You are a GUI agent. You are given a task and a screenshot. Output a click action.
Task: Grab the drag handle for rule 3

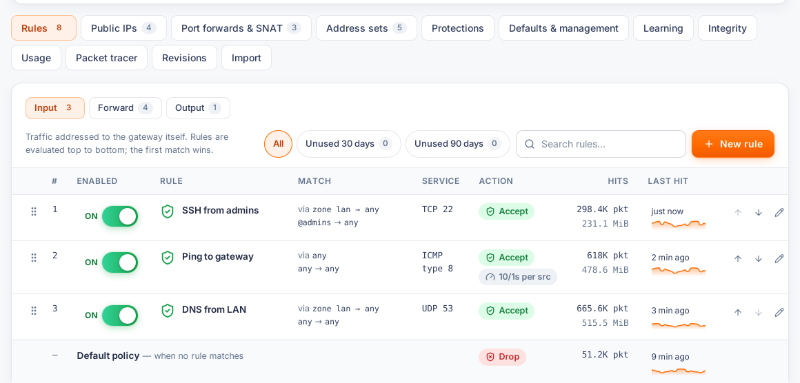[34, 311]
